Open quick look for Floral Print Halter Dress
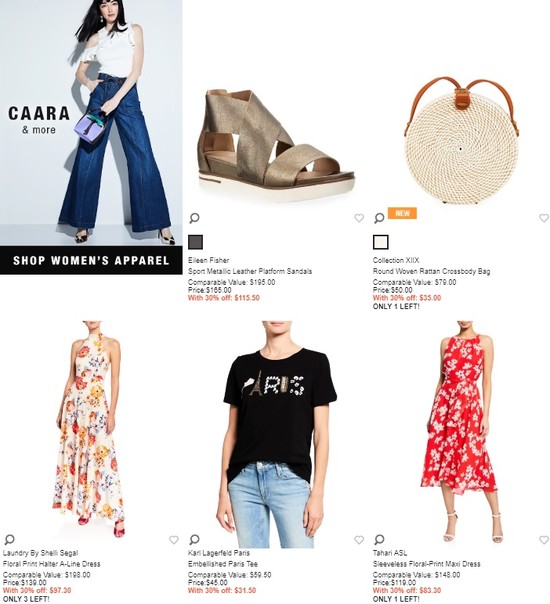Screen dimensions: 550x604 [x=10, y=540]
